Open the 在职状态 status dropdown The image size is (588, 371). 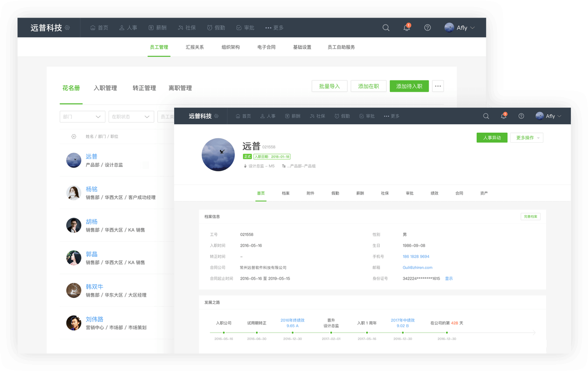[x=131, y=116]
